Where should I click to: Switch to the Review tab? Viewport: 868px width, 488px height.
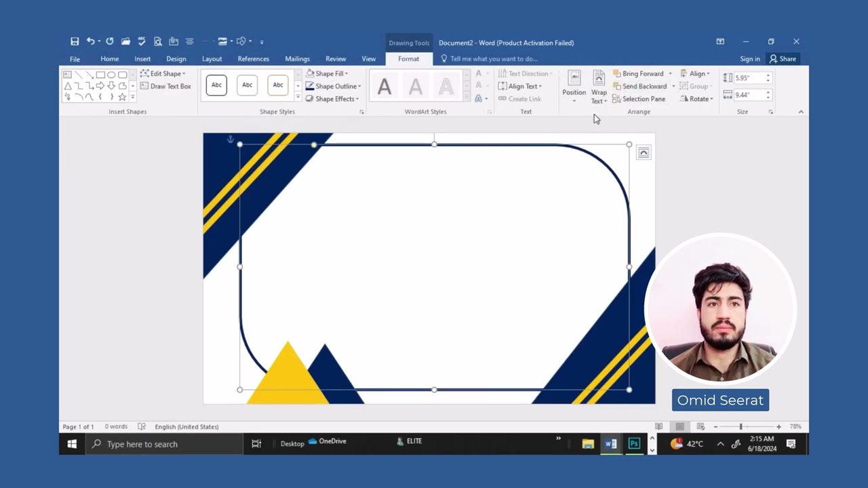[x=336, y=59]
